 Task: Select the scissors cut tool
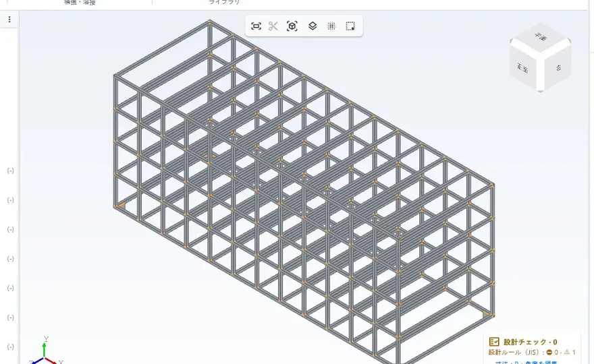click(x=273, y=26)
